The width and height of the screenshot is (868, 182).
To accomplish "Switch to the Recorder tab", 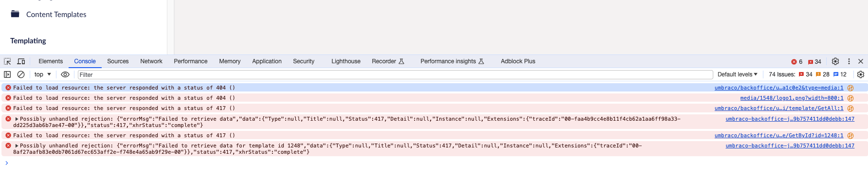I will [x=388, y=61].
